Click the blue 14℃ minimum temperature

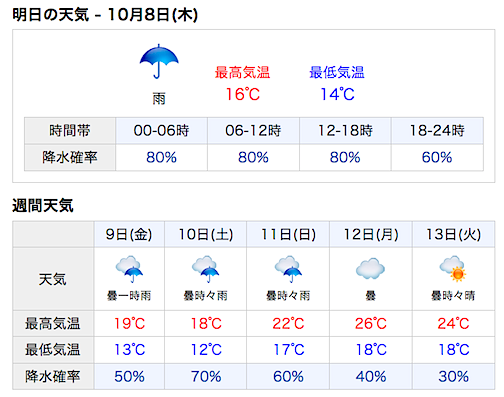pos(337,94)
